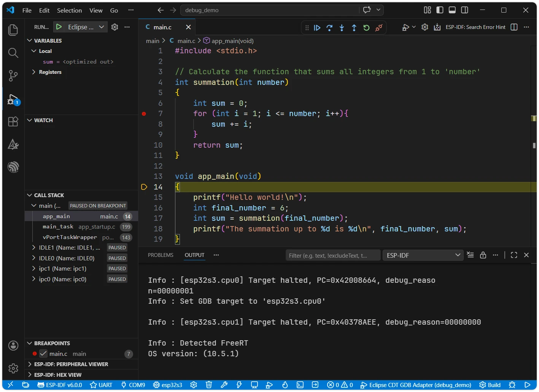
Task: Click the lightning Flash Device status icon
Action: tap(239, 385)
